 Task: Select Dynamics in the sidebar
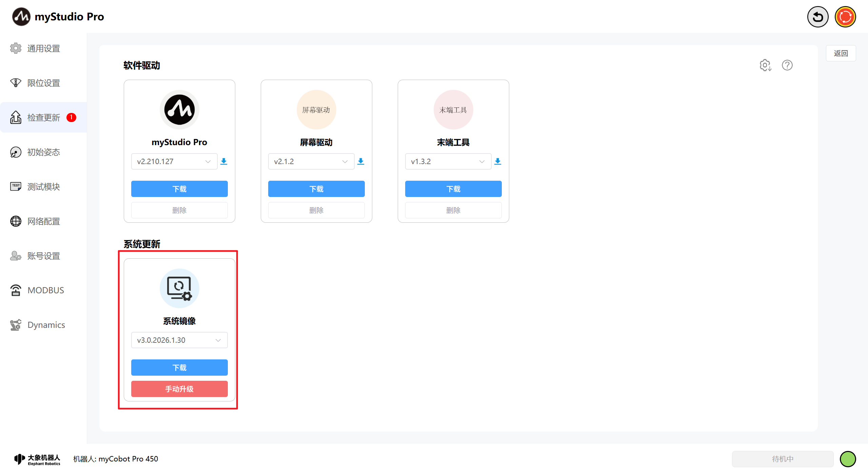coord(46,325)
